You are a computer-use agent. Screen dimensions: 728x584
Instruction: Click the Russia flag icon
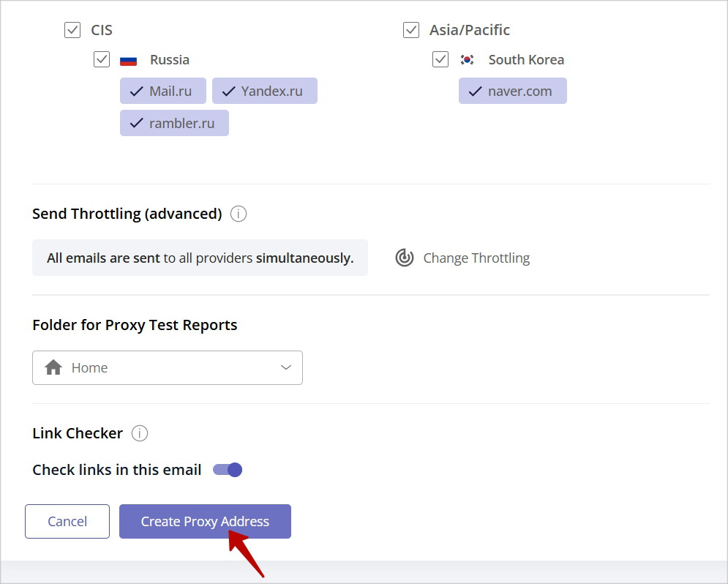tap(128, 60)
